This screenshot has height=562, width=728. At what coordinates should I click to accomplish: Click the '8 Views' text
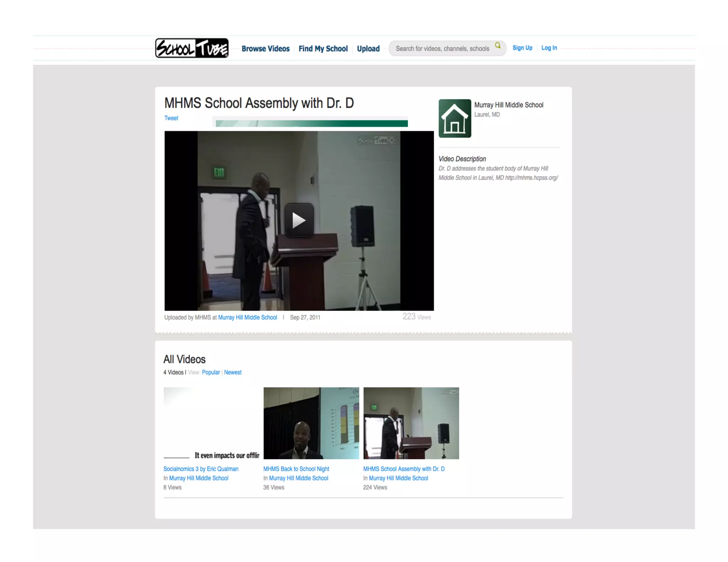click(x=172, y=487)
